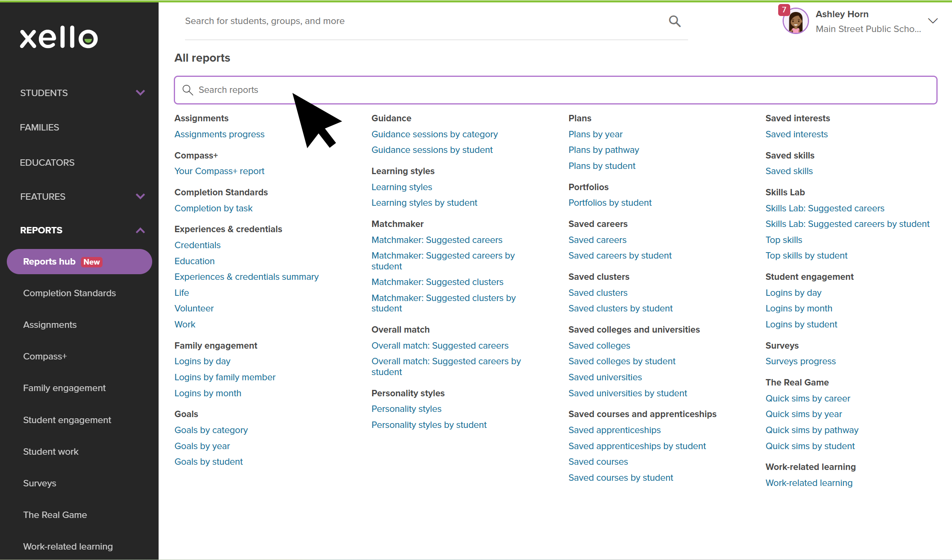
Task: Focus the Search reports field
Action: [x=556, y=90]
